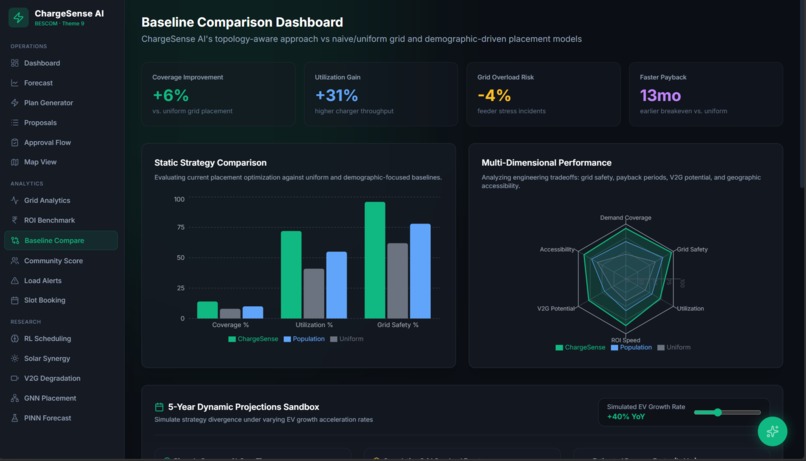This screenshot has width=806, height=461.
Task: Open Slot Booking
Action: click(61, 300)
